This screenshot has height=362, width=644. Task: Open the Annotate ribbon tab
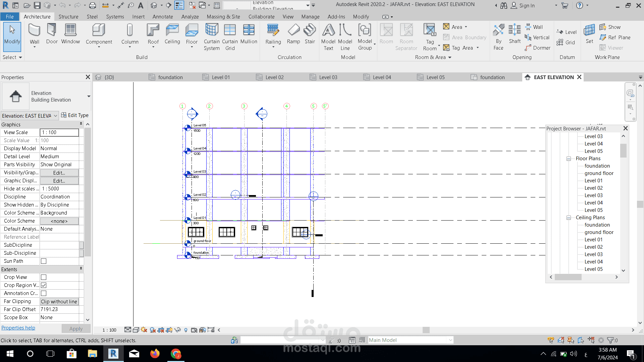163,16
